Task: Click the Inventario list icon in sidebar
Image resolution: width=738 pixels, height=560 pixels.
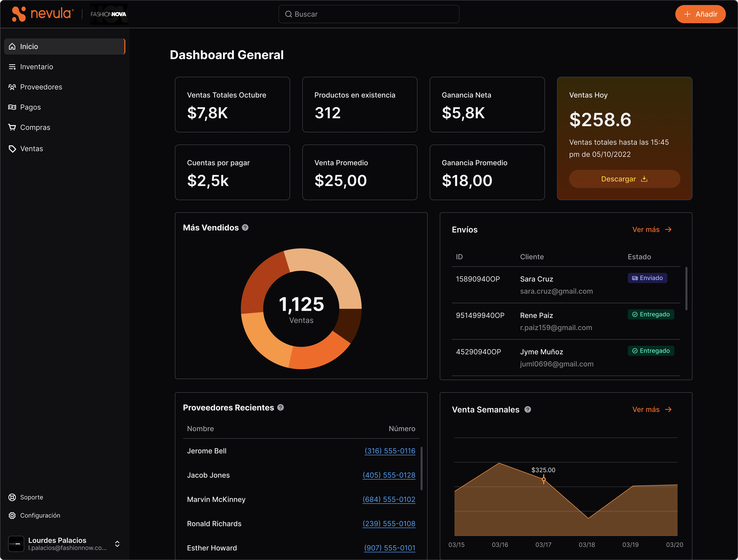Action: pos(12,67)
